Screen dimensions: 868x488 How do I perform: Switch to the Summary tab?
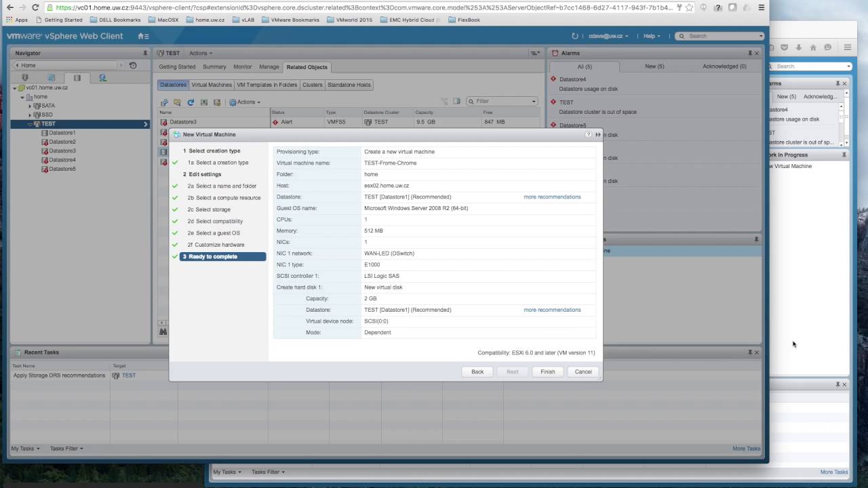[x=214, y=67]
